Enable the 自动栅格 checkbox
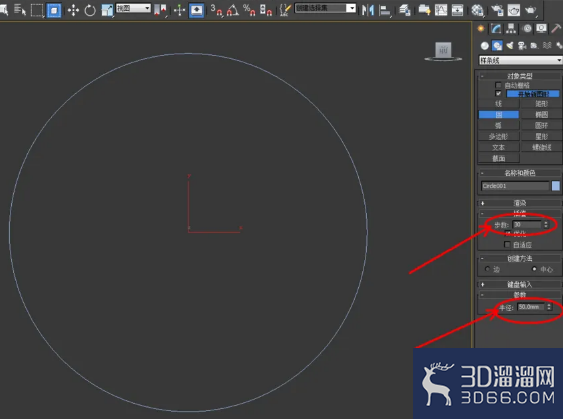This screenshot has width=563, height=419. 498,85
